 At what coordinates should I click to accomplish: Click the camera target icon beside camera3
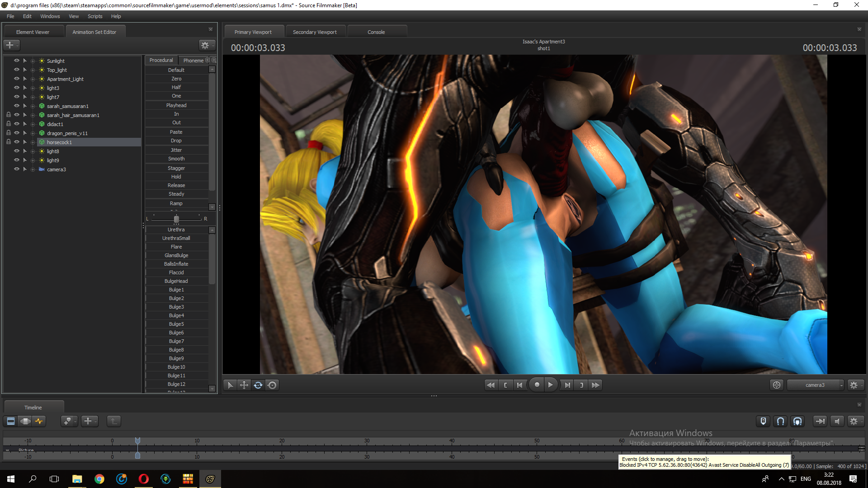(x=777, y=385)
